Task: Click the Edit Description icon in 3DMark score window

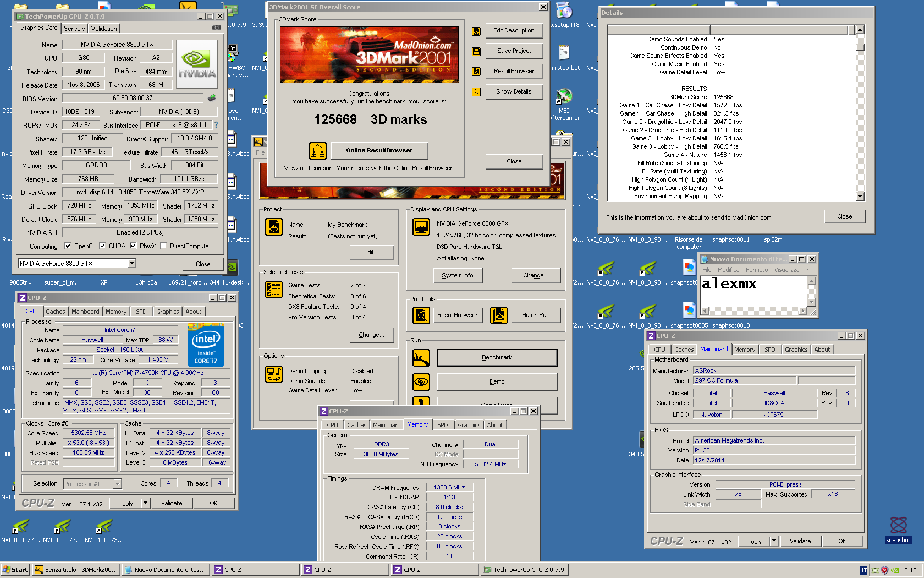Action: pos(476,31)
